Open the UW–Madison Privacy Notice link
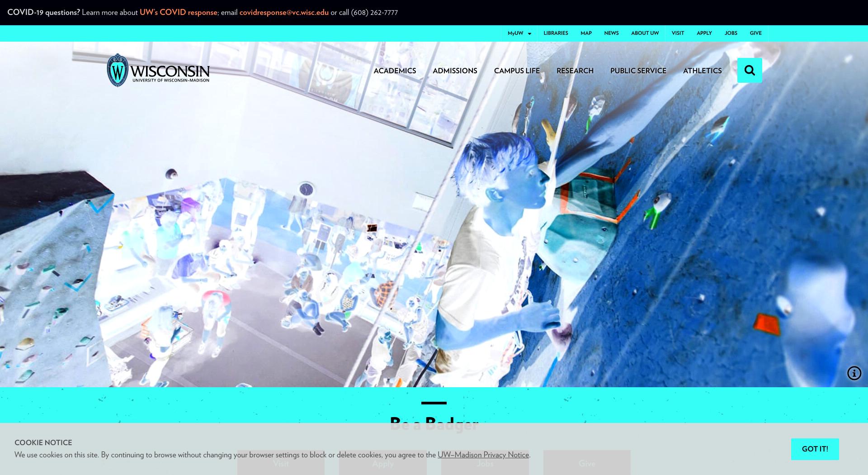Screen dimensions: 868x475 tap(483, 455)
